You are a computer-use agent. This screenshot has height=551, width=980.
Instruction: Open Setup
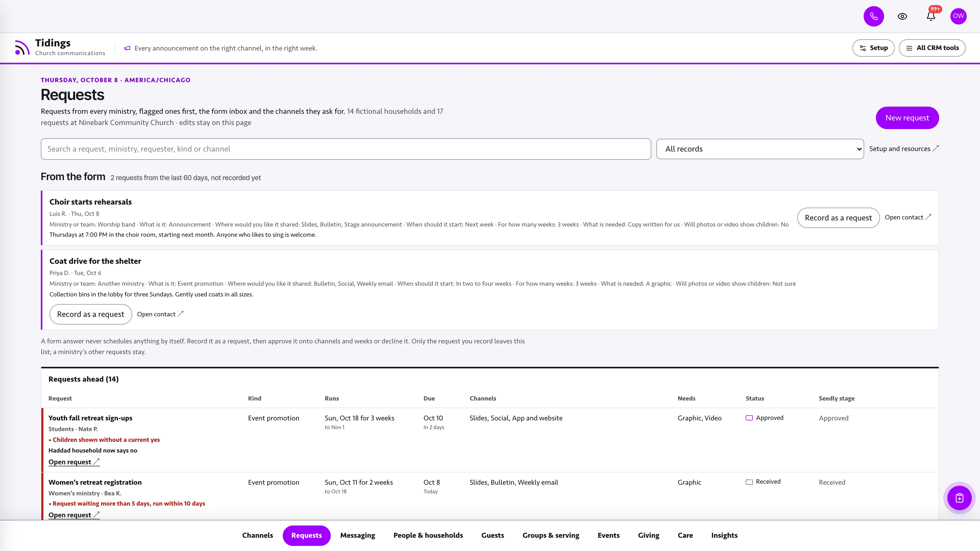tap(874, 48)
